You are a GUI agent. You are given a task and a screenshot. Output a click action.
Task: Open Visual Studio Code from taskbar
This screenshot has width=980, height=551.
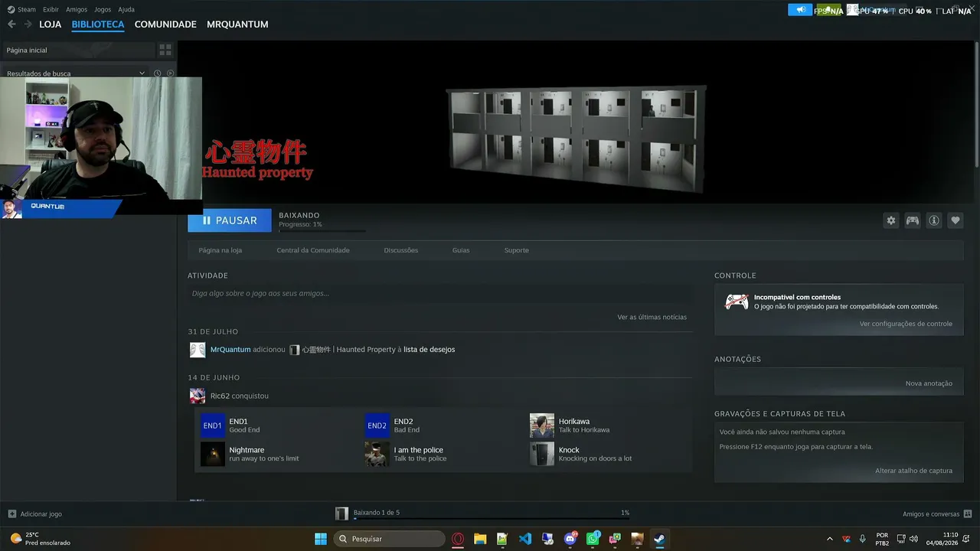pyautogui.click(x=525, y=539)
